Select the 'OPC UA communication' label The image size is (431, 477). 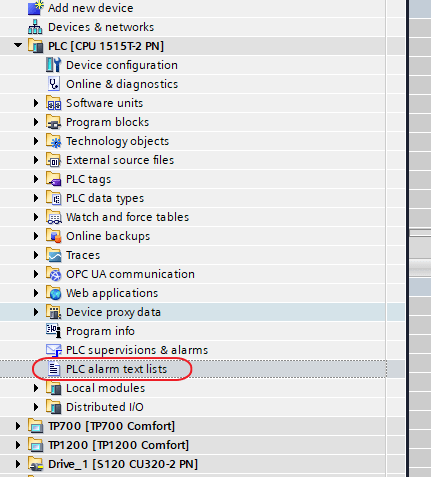click(x=130, y=274)
